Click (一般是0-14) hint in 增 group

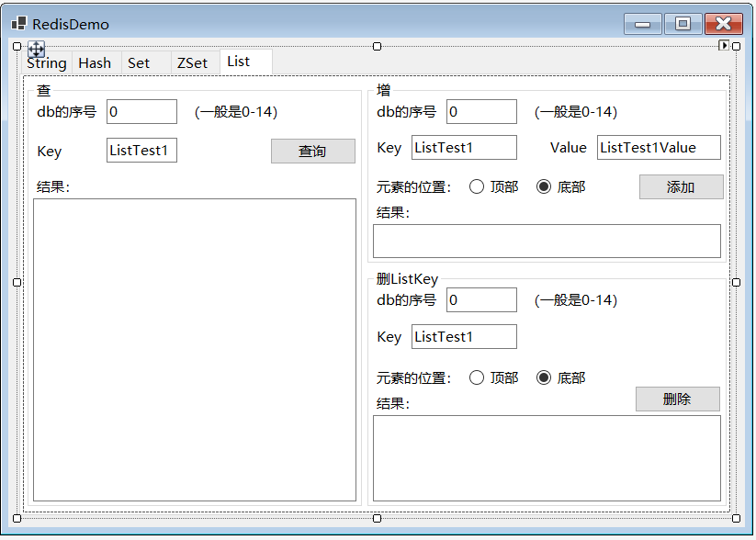(576, 112)
